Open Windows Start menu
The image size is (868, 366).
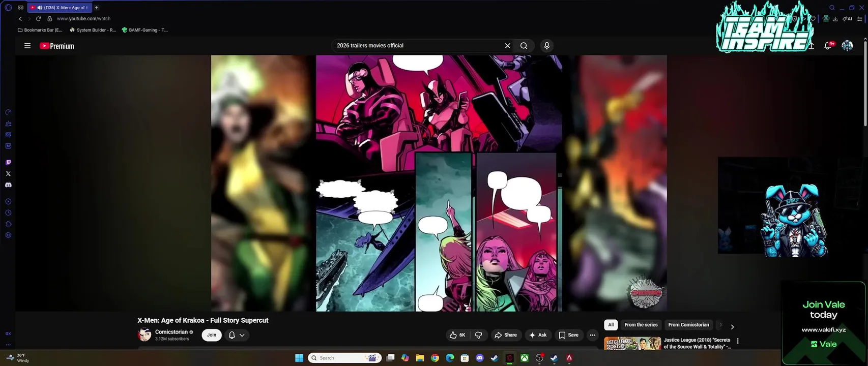click(x=299, y=358)
